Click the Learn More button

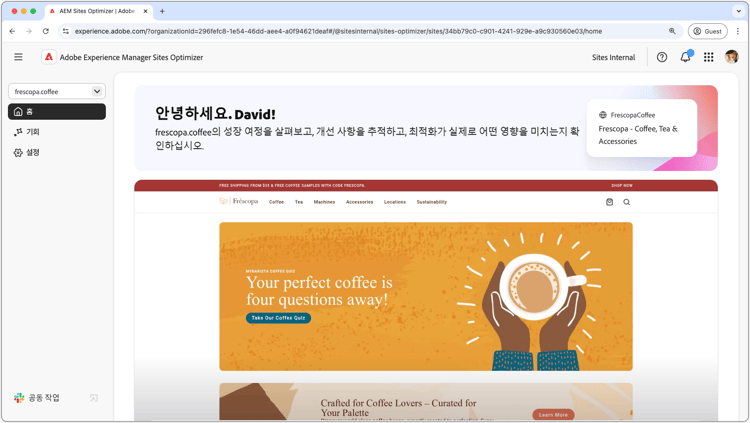coord(553,415)
